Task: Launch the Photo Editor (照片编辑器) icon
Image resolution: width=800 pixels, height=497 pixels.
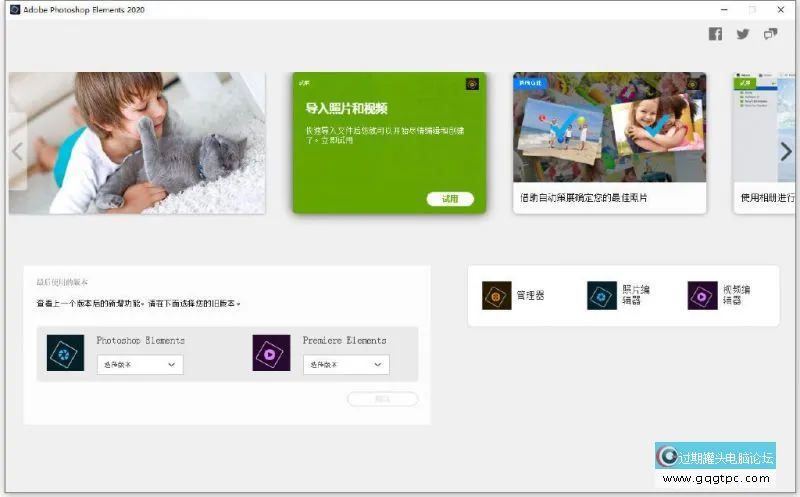Action: [x=602, y=295]
